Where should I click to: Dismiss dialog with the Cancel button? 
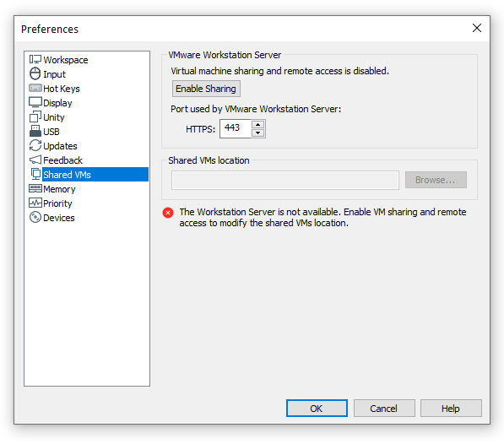(384, 409)
